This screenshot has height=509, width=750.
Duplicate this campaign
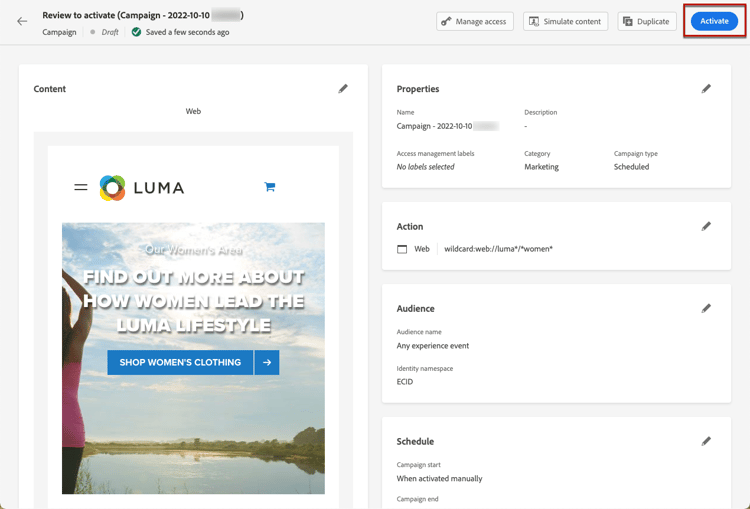pos(647,22)
